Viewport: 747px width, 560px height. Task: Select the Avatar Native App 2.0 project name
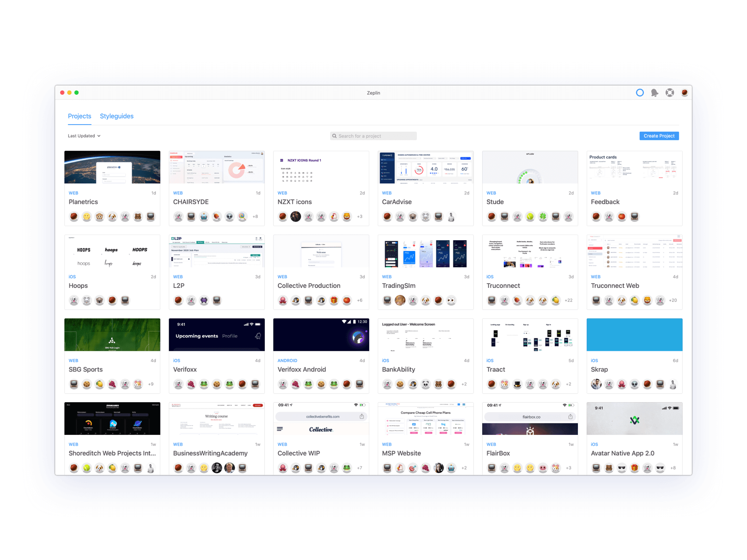click(623, 453)
